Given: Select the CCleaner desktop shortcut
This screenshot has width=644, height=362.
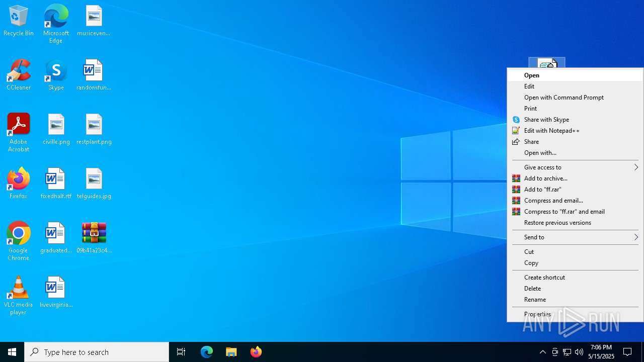Looking at the screenshot, I should click(19, 75).
